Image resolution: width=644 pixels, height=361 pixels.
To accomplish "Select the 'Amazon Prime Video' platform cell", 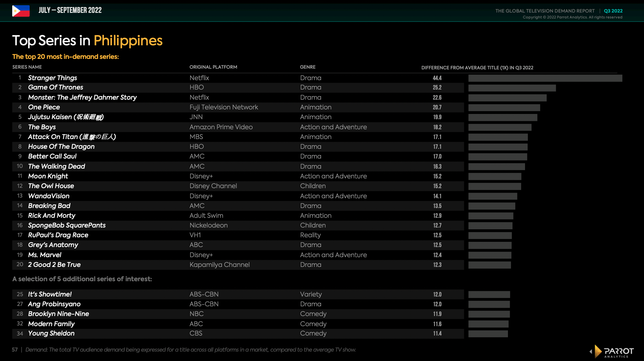I will click(221, 127).
